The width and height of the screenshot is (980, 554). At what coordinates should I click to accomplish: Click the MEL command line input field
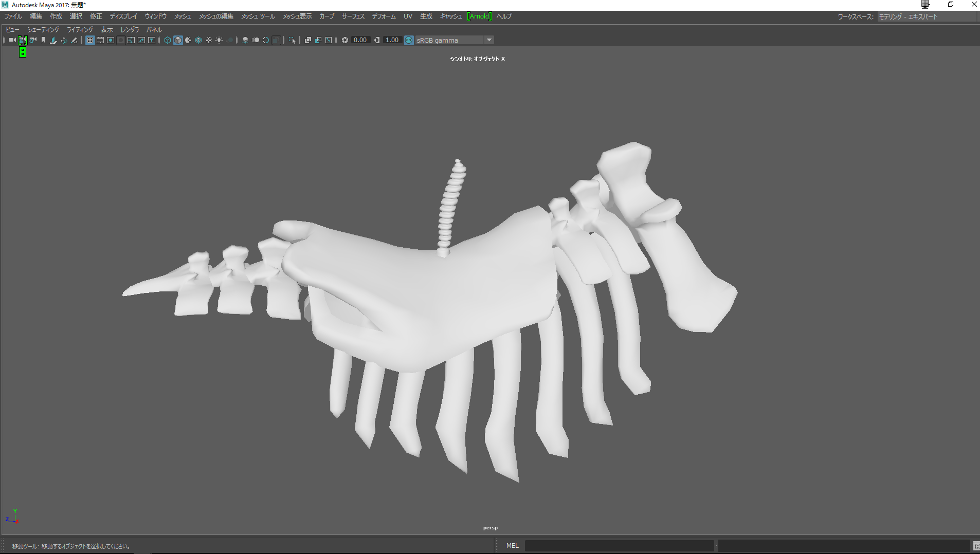point(619,546)
